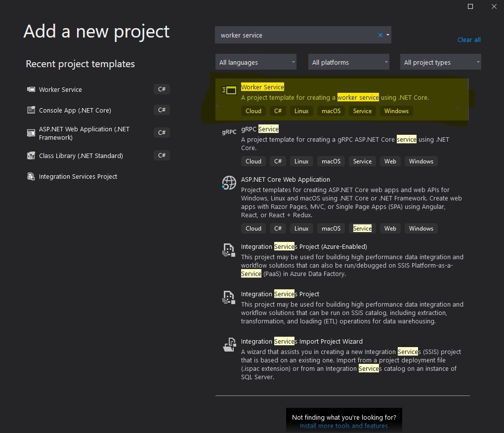Select Integration Services Project recent template

pyautogui.click(x=78, y=176)
